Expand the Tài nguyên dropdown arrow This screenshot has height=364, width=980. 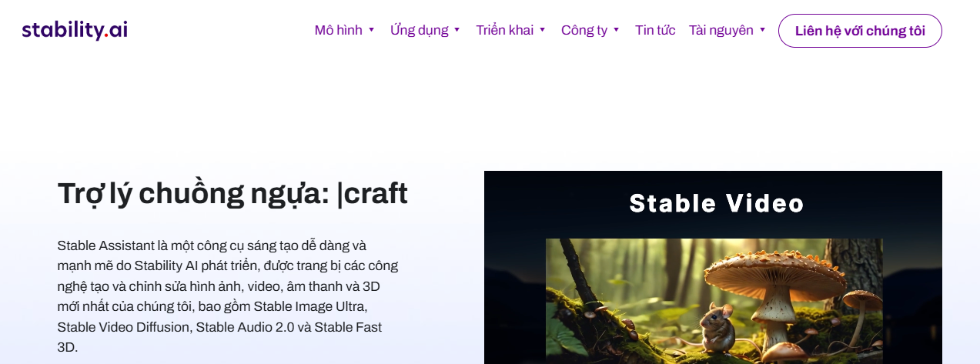point(762,30)
